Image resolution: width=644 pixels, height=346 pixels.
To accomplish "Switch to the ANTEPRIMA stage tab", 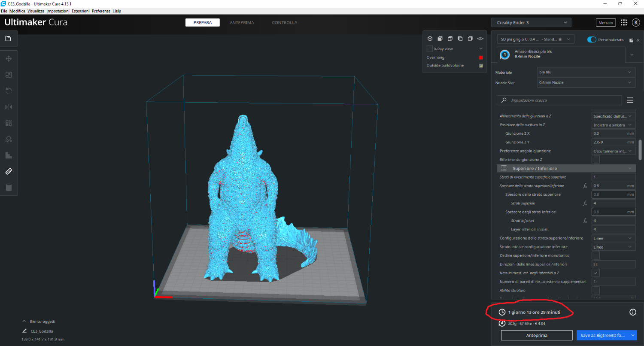I will coord(242,22).
